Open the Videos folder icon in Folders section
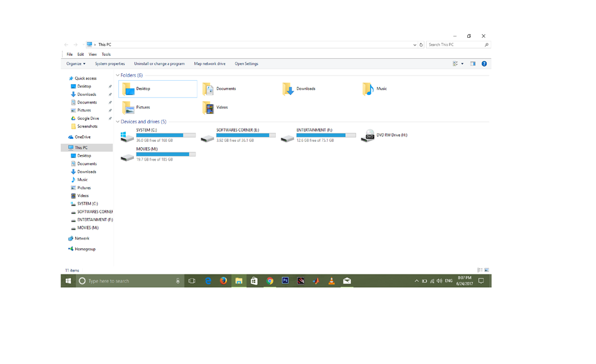The width and height of the screenshot is (596, 364). [x=208, y=108]
